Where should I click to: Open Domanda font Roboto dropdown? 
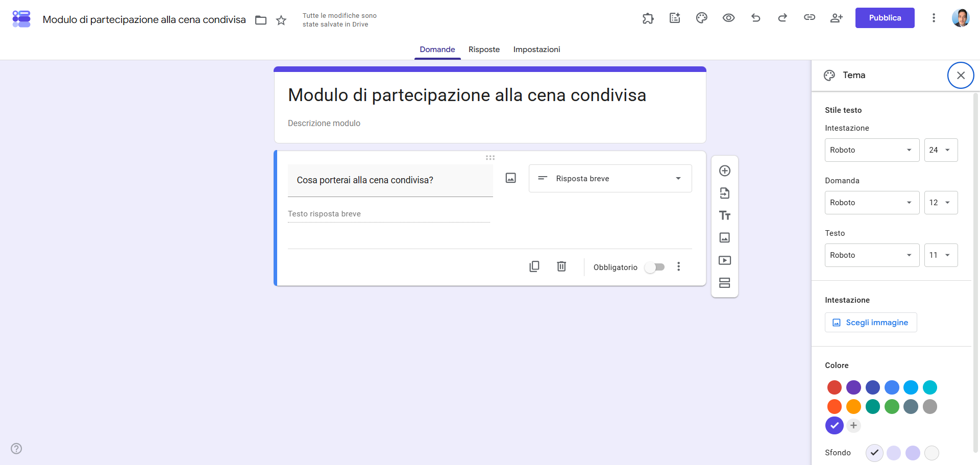(872, 203)
